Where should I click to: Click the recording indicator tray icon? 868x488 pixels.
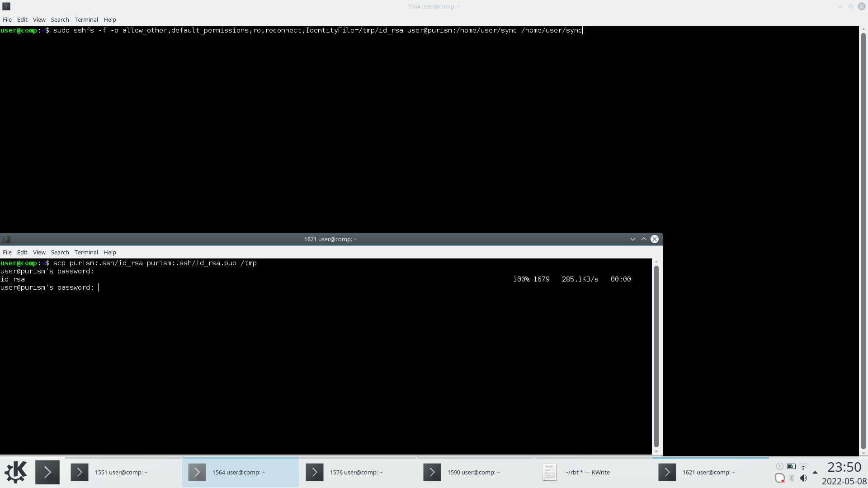[779, 478]
